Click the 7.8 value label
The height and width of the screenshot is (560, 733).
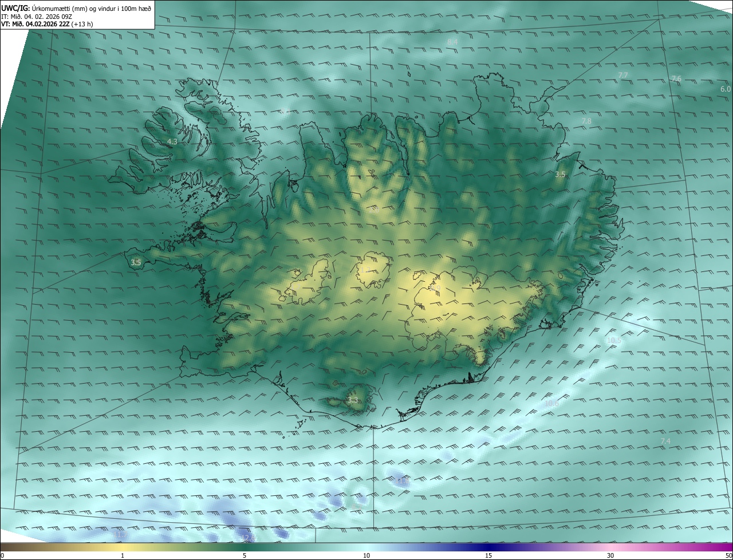[586, 121]
